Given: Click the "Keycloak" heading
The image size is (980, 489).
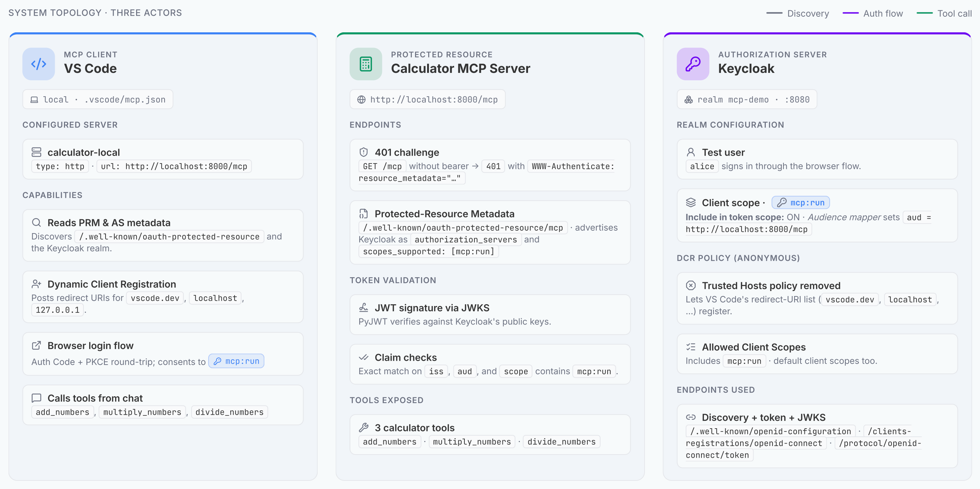Looking at the screenshot, I should (746, 69).
